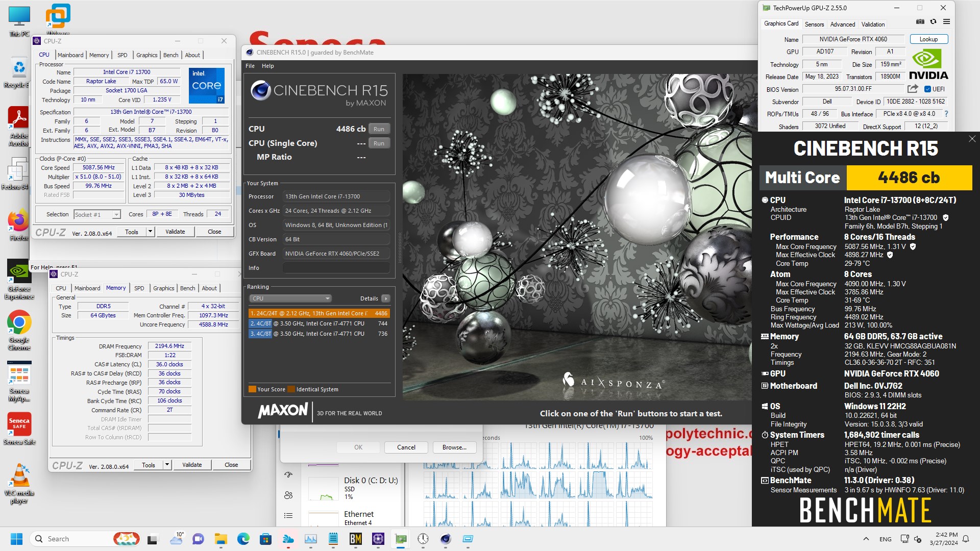Switch to SPD tab in upper CPU-Z

coord(122,55)
